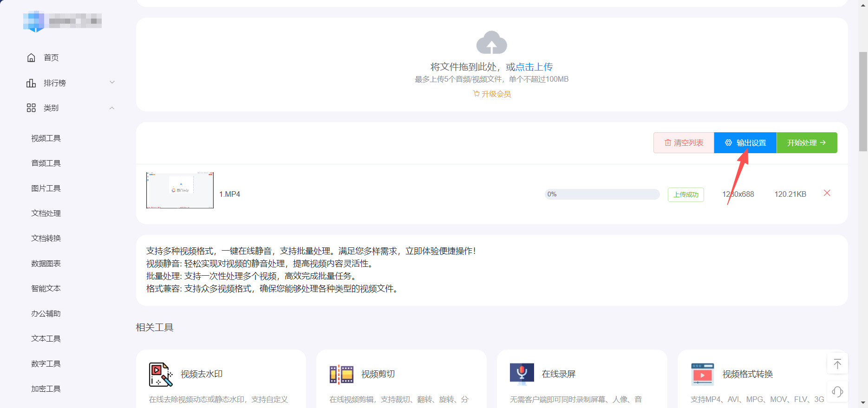Select 音频工具 category
The height and width of the screenshot is (408, 868).
click(x=46, y=163)
